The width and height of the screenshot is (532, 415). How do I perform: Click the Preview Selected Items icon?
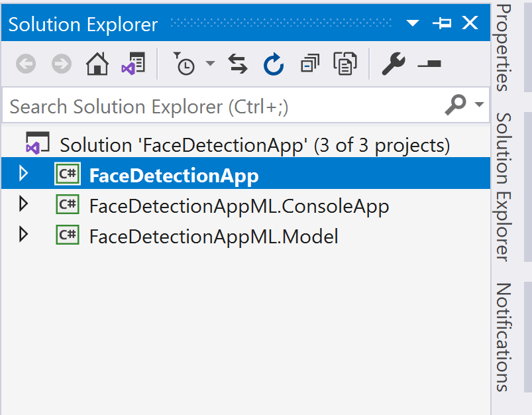tap(429, 64)
